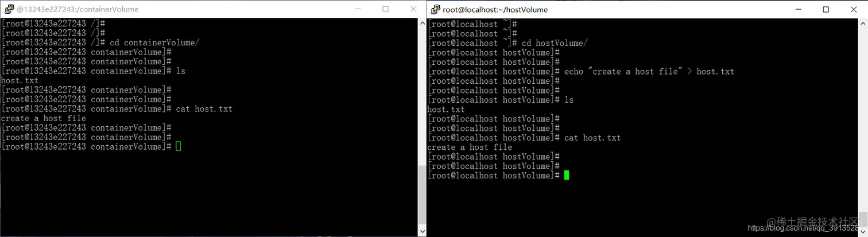Click PuTTY icon in hostVolume window title bar
Viewport: 868px width, 237px height.
coord(435,9)
